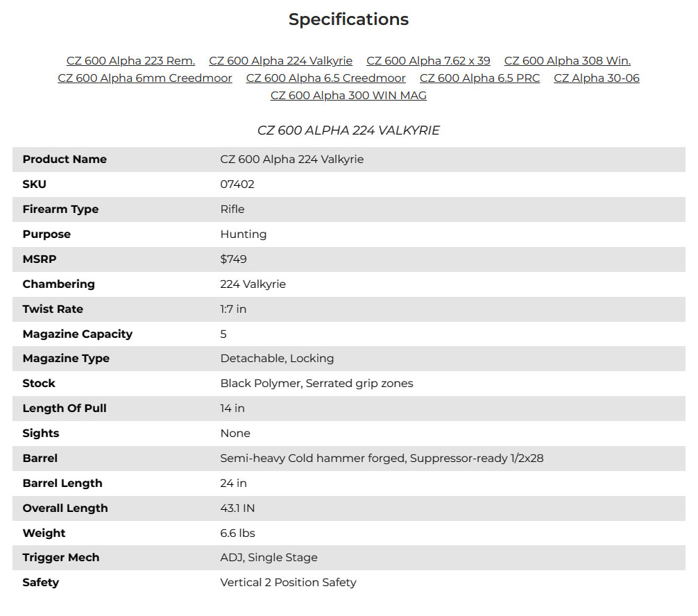
Task: Show CZ 600 Alpha 300 WIN MAG specs
Action: point(348,96)
